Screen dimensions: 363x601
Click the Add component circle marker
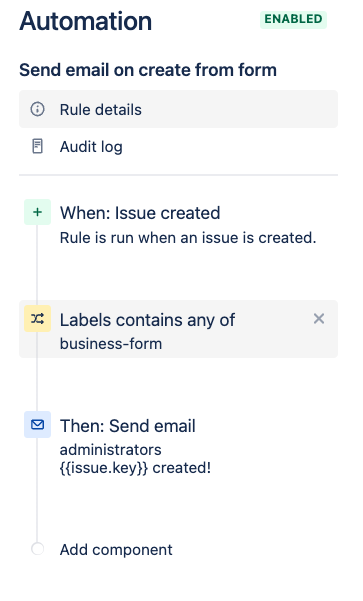tap(37, 549)
